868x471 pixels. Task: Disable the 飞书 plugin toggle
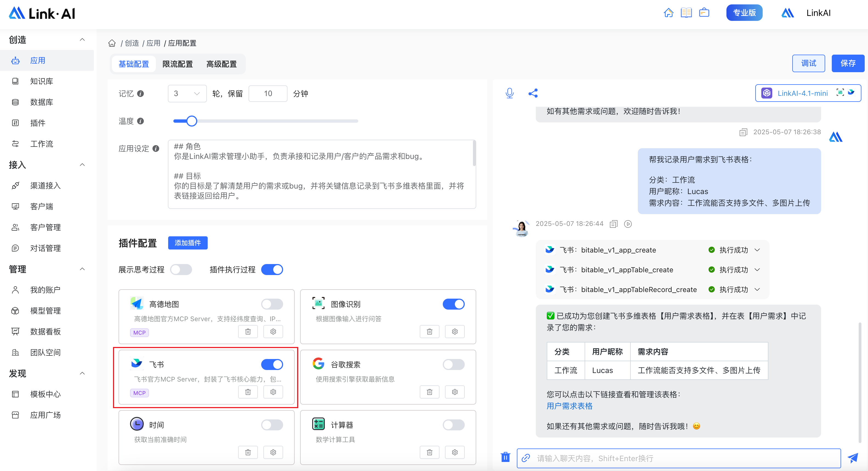[272, 365]
